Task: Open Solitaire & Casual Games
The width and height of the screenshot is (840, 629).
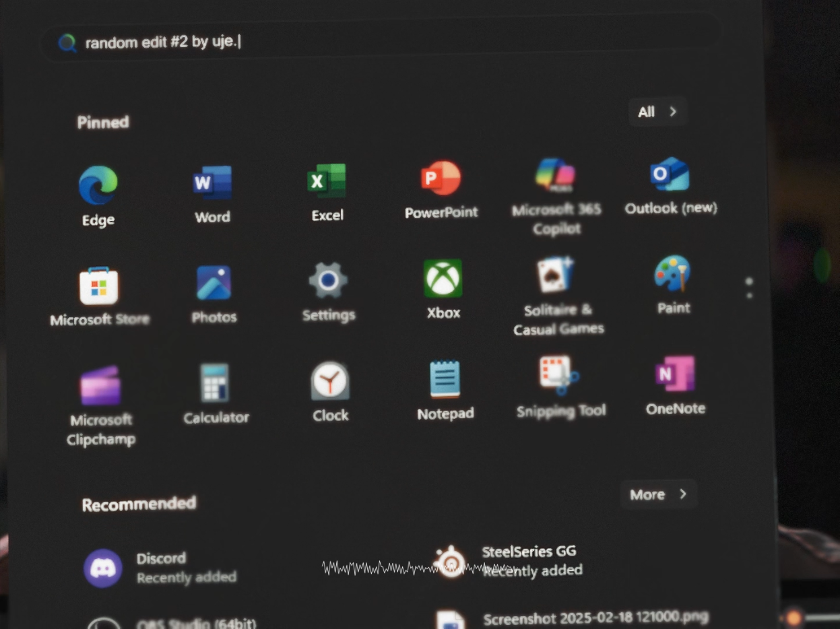Action: (x=558, y=295)
